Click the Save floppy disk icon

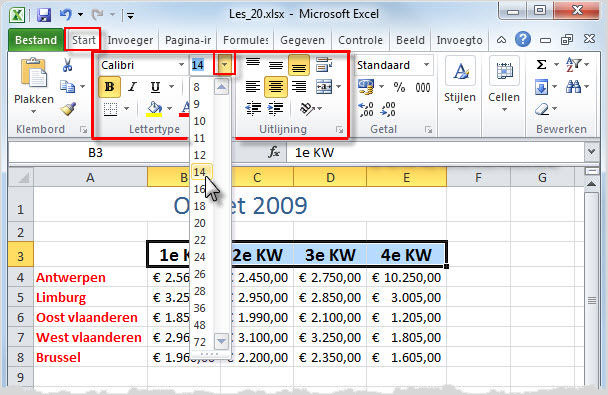(44, 15)
